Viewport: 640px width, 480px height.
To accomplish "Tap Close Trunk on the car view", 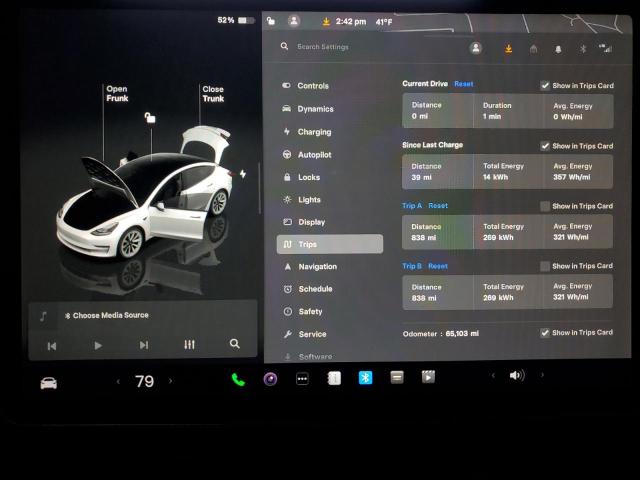I will point(213,94).
